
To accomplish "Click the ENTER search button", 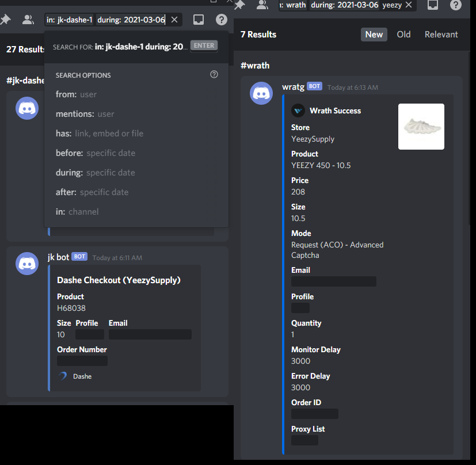I will pos(204,45).
